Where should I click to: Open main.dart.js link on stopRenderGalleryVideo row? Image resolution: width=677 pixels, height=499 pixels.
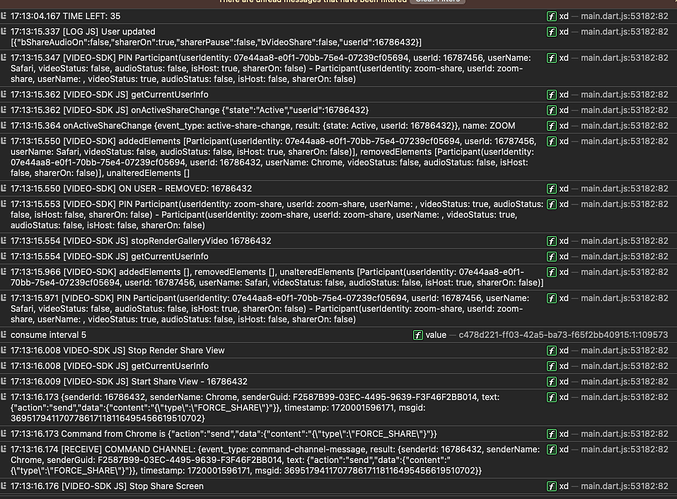click(x=624, y=241)
